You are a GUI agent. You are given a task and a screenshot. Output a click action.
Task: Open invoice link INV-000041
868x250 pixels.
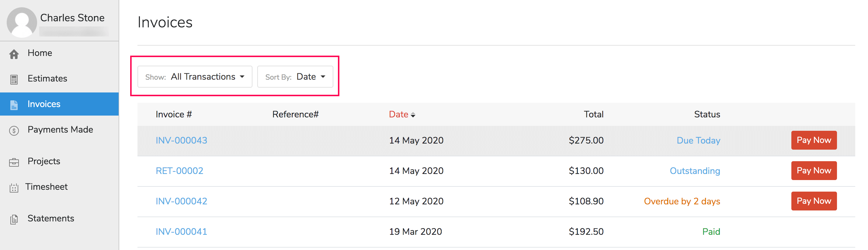tap(181, 232)
